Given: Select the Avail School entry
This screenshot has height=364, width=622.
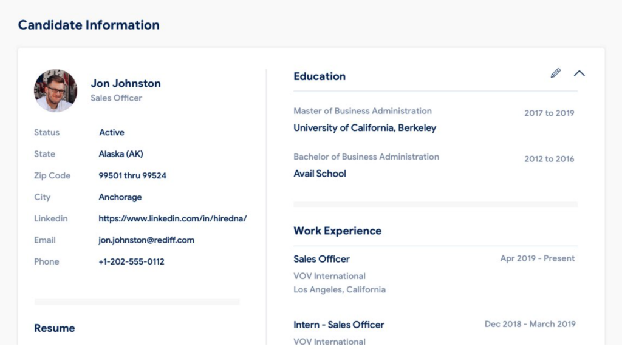Looking at the screenshot, I should point(320,174).
